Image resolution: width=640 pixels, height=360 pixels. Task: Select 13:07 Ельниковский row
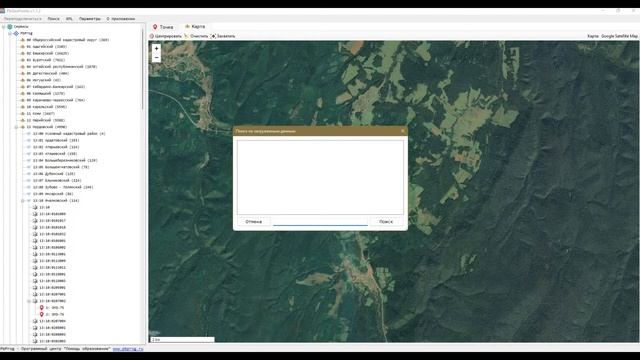[57, 180]
